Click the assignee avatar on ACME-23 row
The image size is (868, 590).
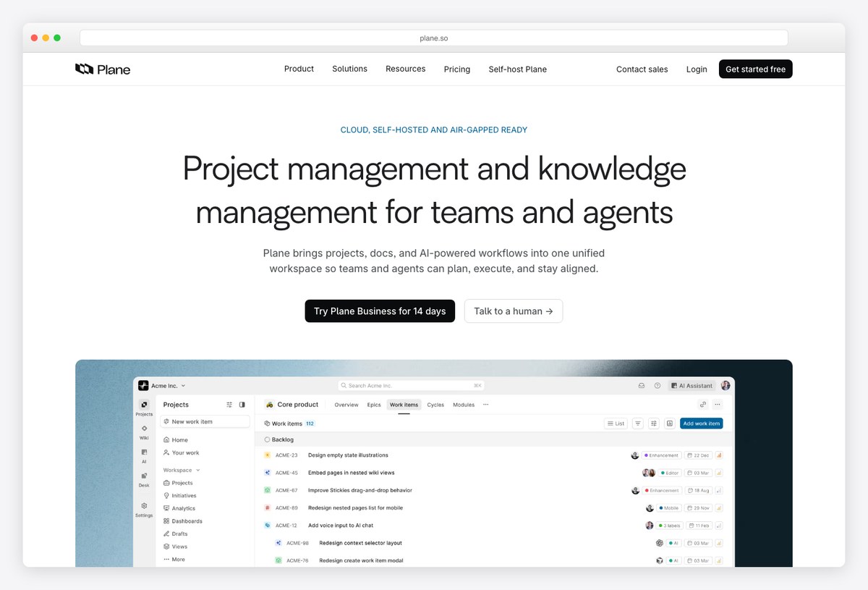[635, 455]
